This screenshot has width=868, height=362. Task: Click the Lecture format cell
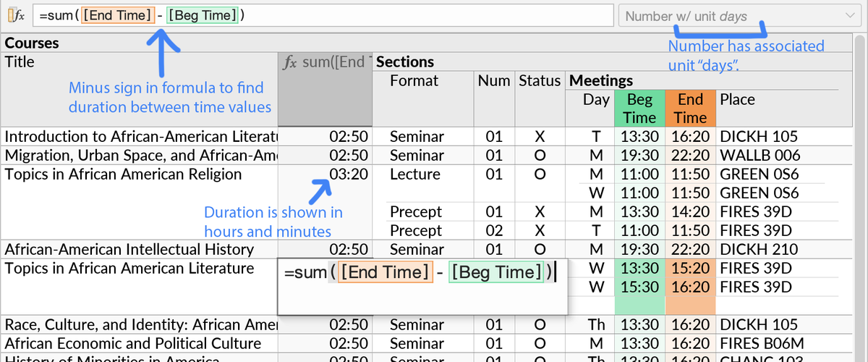(414, 174)
